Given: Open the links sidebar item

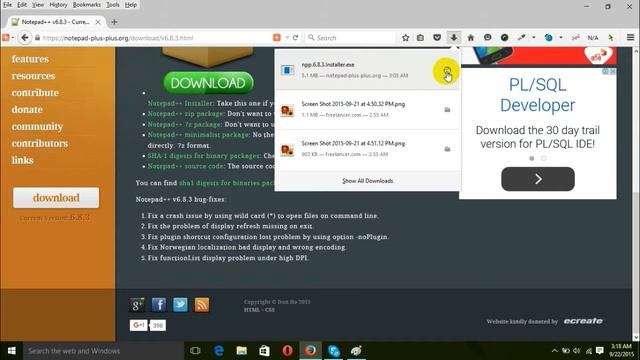Looking at the screenshot, I should [x=22, y=160].
